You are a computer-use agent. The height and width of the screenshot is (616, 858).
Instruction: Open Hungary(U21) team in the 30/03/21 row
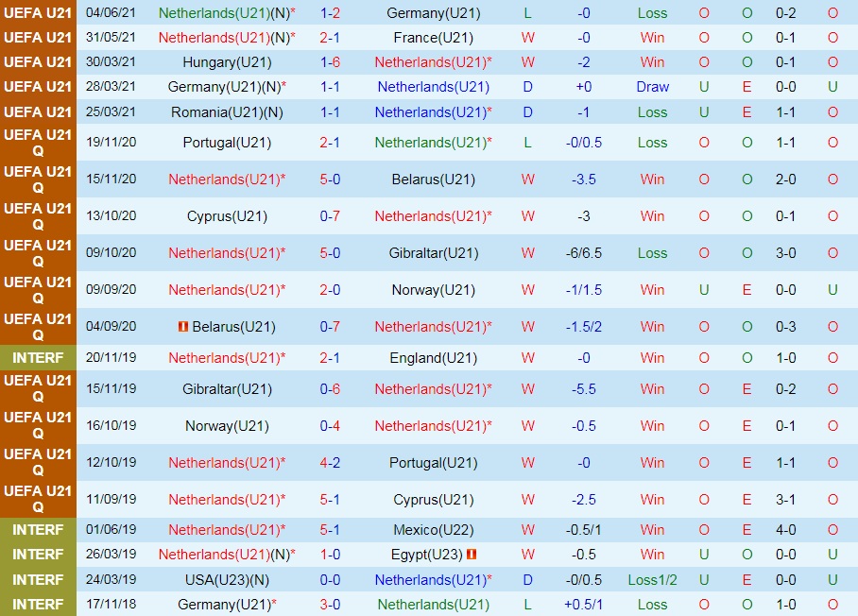click(x=227, y=61)
